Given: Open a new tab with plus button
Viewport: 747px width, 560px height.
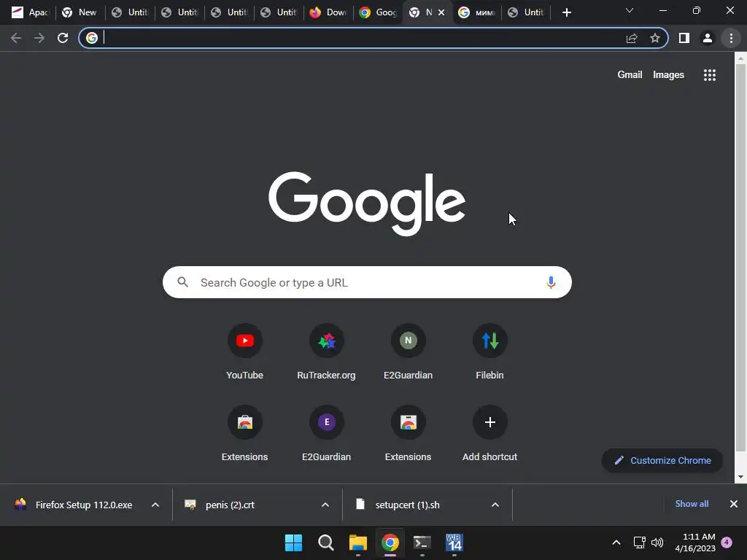Looking at the screenshot, I should click(566, 12).
